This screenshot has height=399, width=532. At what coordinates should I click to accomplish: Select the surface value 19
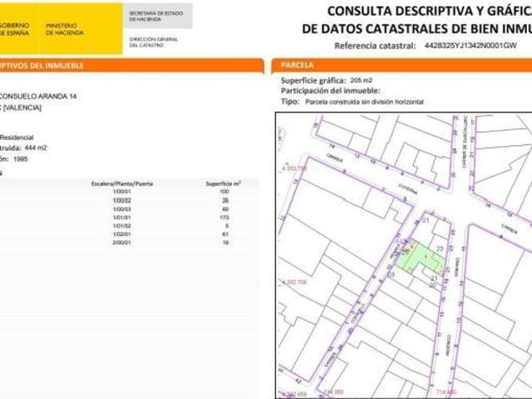click(225, 243)
